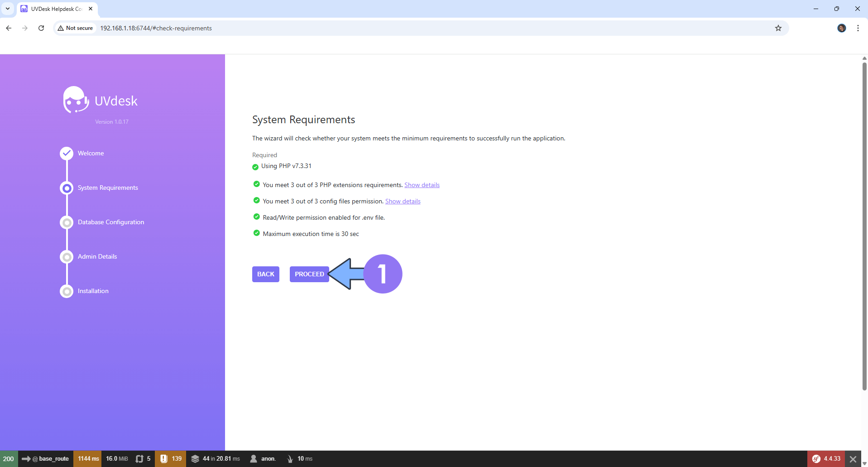
Task: Minimize the Chrome window
Action: [x=816, y=9]
